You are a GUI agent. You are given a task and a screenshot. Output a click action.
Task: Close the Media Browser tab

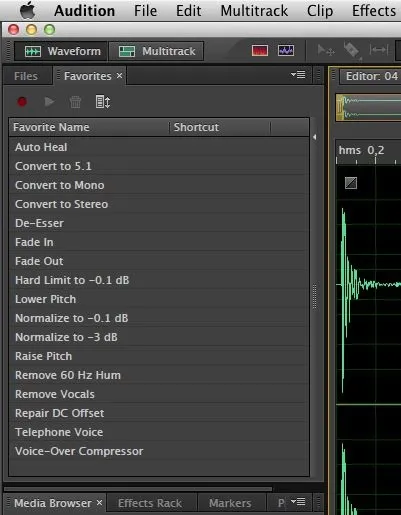(99, 502)
